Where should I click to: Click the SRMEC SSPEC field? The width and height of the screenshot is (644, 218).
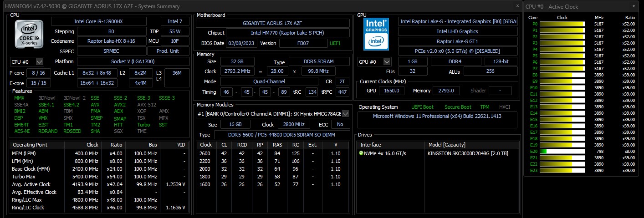point(112,51)
